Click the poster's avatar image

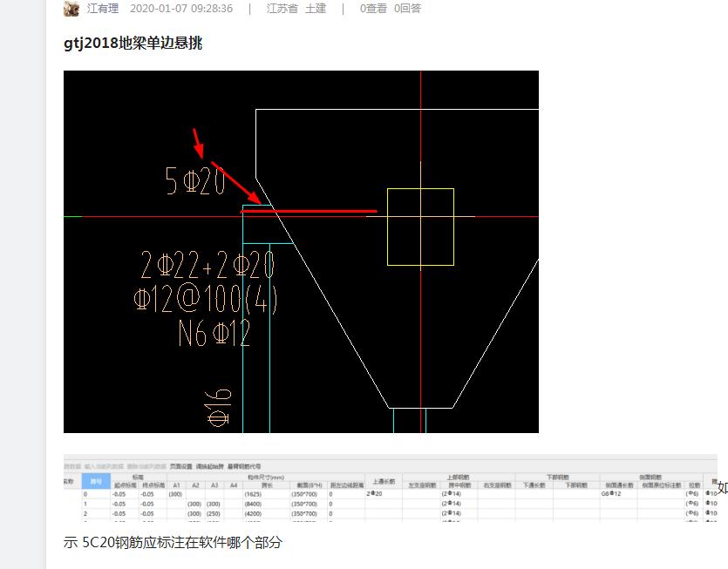71,9
